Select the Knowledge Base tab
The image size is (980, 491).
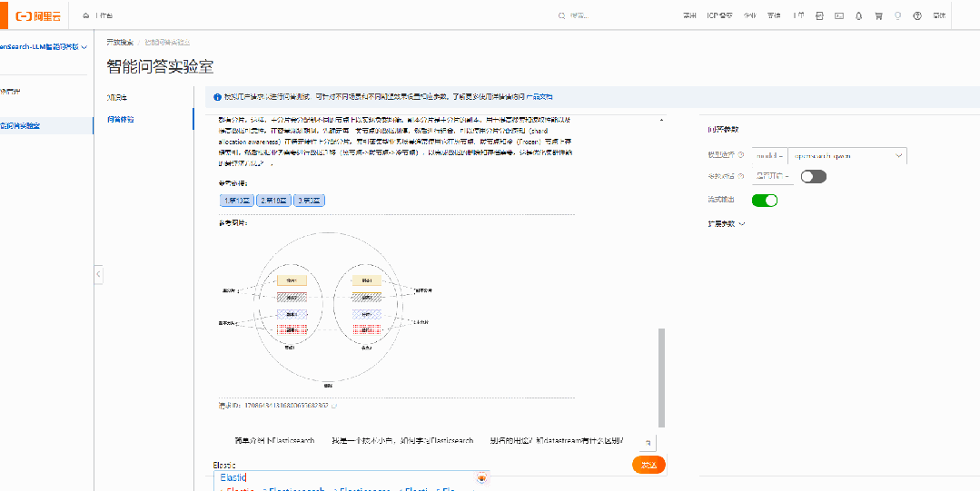pyautogui.click(x=117, y=97)
